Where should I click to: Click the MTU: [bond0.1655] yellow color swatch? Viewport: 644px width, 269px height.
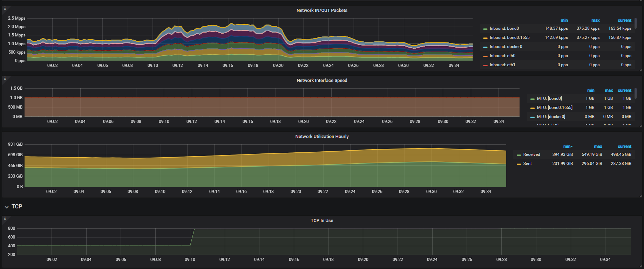(533, 108)
